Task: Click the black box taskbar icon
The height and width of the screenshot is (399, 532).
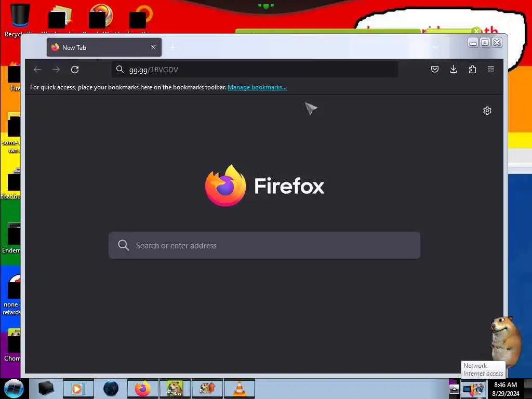Action: pos(46,389)
